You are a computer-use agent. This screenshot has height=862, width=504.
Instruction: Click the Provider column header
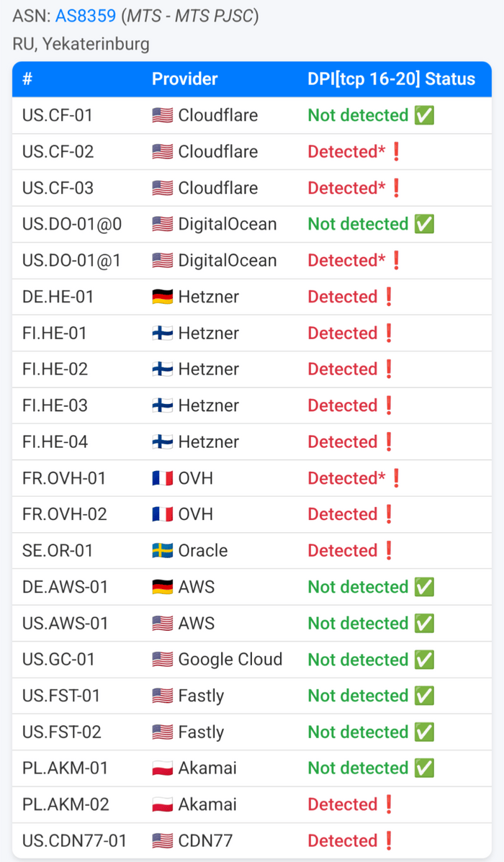point(184,79)
